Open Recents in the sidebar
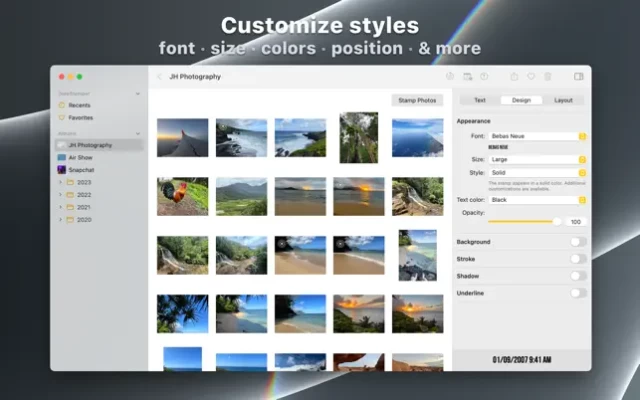 (x=79, y=104)
